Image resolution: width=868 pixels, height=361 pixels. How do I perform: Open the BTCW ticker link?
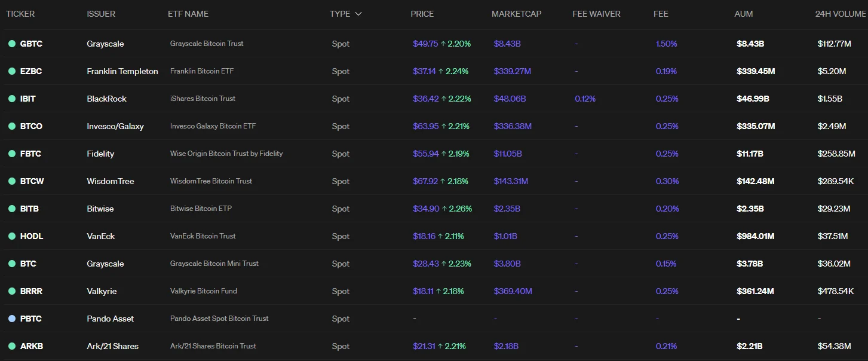tap(32, 181)
